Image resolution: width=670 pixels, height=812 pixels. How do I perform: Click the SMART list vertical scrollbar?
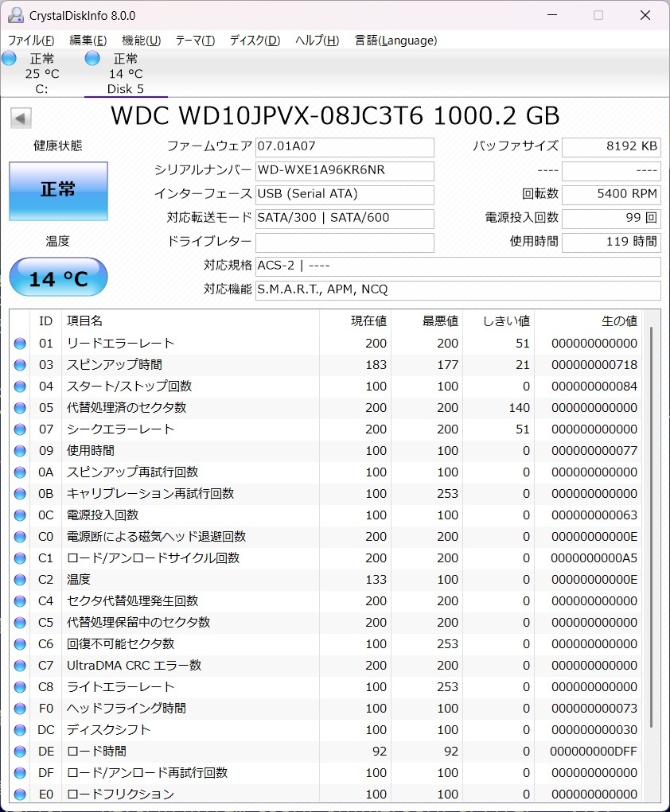(652, 528)
